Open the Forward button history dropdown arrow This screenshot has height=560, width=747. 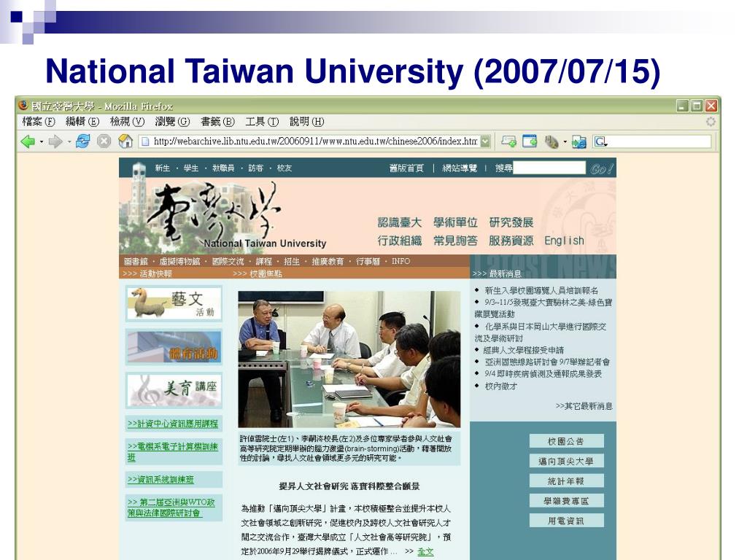[69, 142]
